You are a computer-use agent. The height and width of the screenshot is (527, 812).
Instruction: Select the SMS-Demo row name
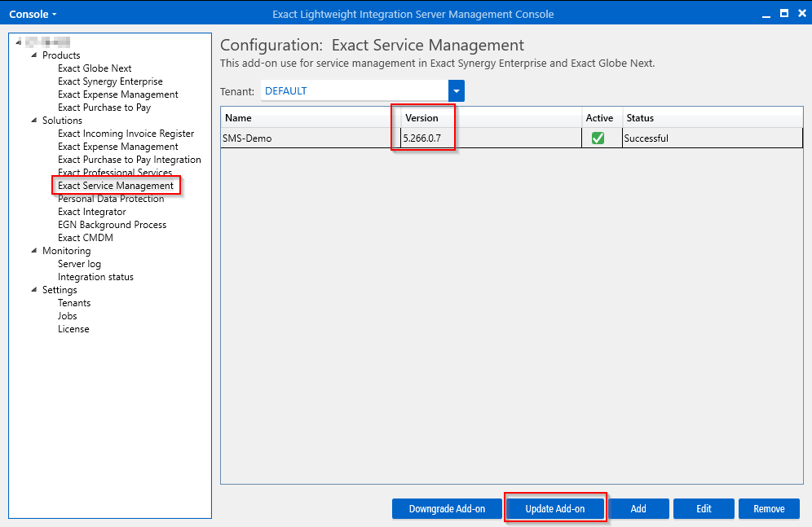247,138
